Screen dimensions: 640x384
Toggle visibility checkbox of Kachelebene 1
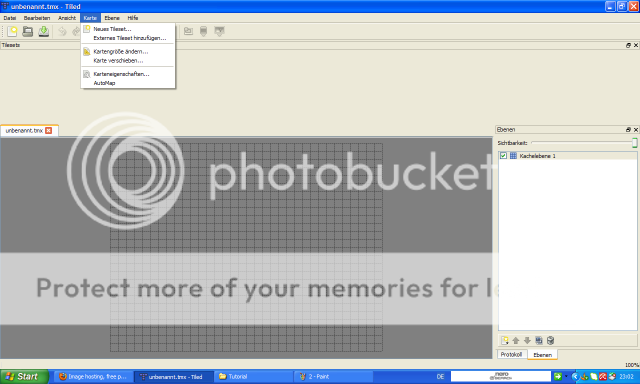503,156
